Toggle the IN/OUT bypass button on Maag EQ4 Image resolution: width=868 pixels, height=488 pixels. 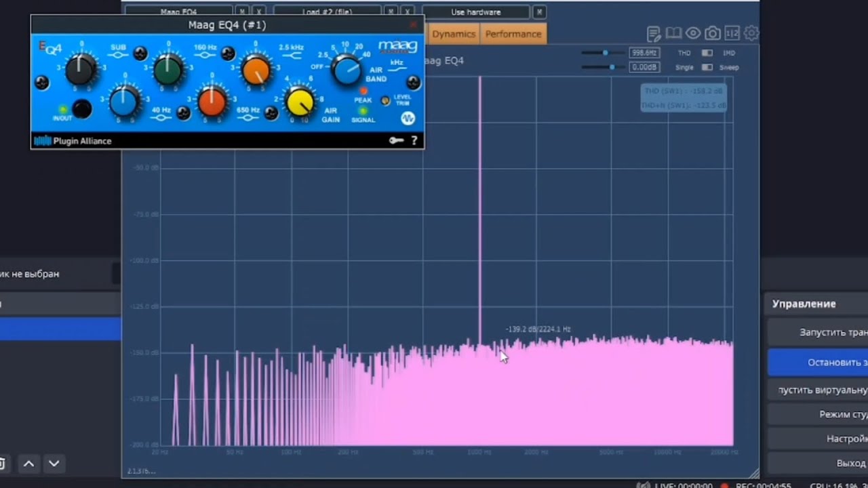tap(82, 108)
